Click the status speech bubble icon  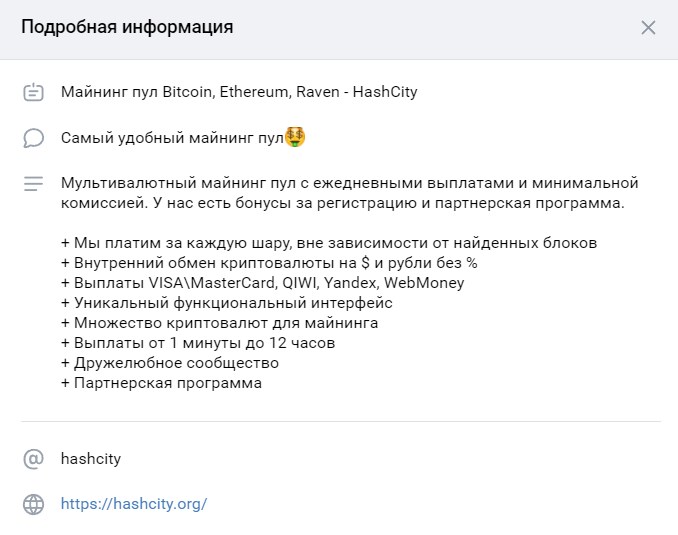[x=33, y=138]
